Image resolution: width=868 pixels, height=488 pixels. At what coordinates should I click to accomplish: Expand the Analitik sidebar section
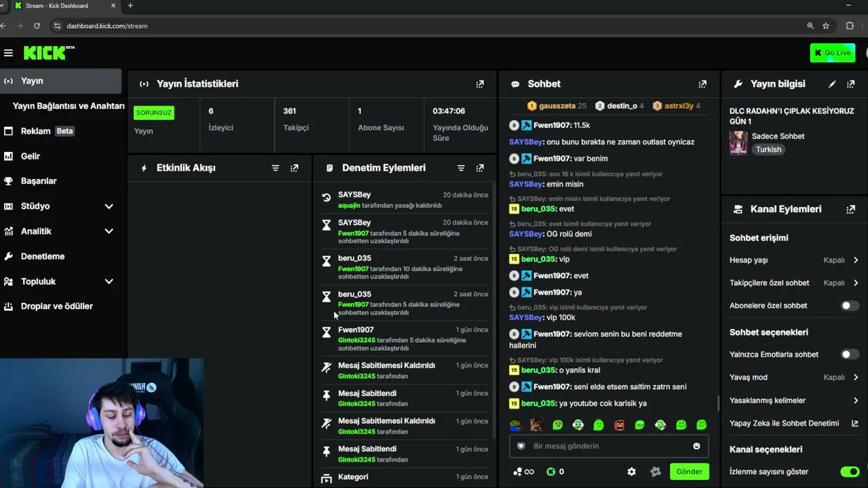[108, 231]
